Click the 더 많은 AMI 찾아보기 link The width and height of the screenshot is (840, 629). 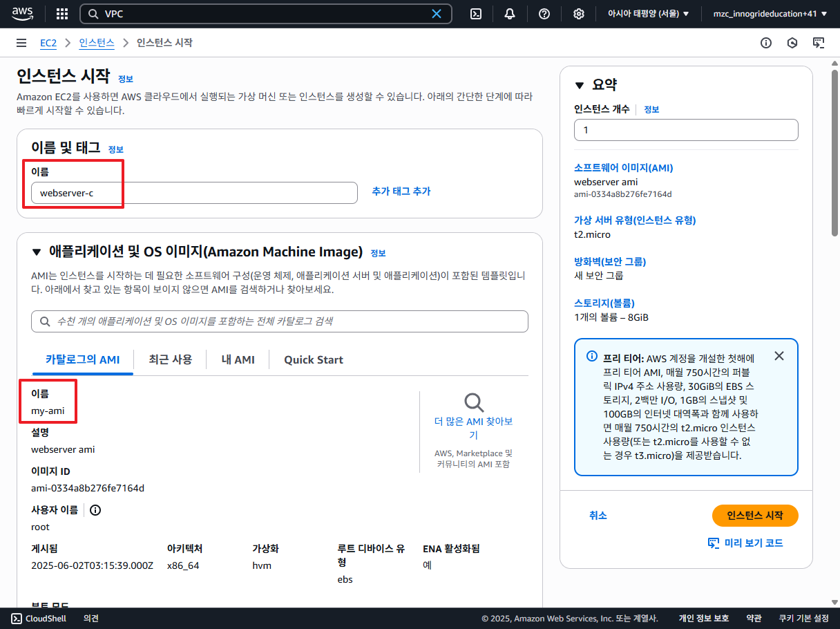pos(474,428)
